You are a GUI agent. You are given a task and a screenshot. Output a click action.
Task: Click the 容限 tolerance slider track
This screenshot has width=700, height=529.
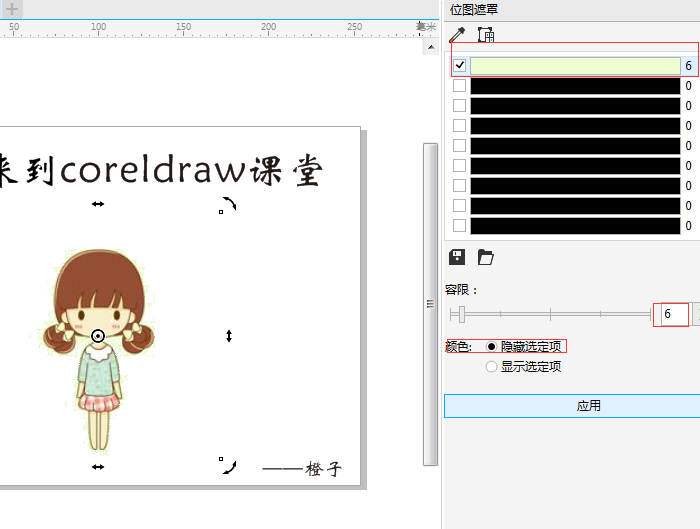pos(550,314)
